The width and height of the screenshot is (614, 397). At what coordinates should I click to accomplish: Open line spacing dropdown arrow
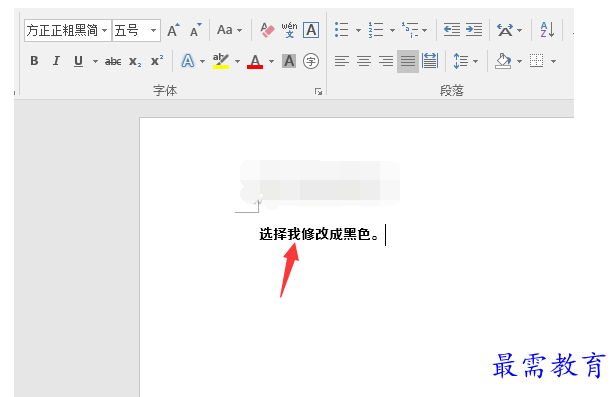pos(475,61)
